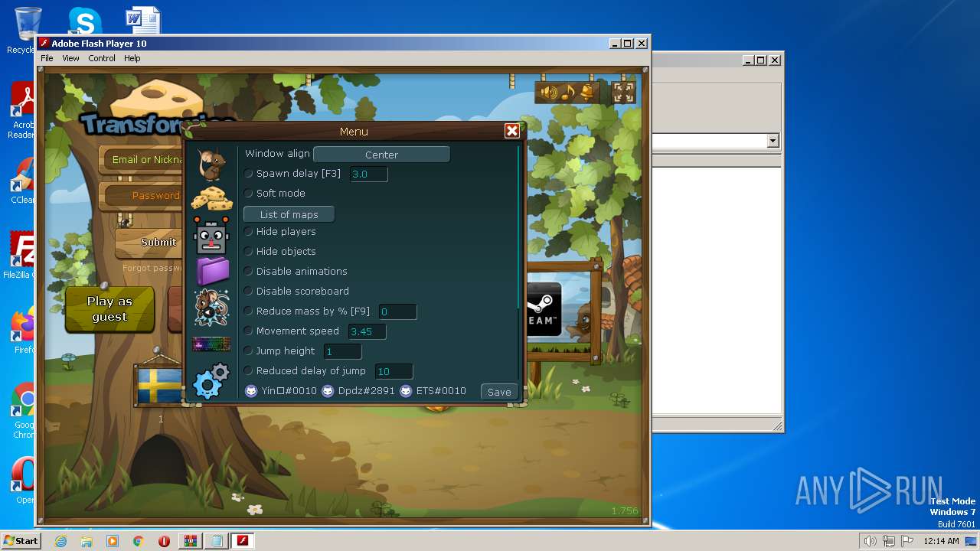The height and width of the screenshot is (551, 980).
Task: Toggle Hide players option
Action: (249, 232)
